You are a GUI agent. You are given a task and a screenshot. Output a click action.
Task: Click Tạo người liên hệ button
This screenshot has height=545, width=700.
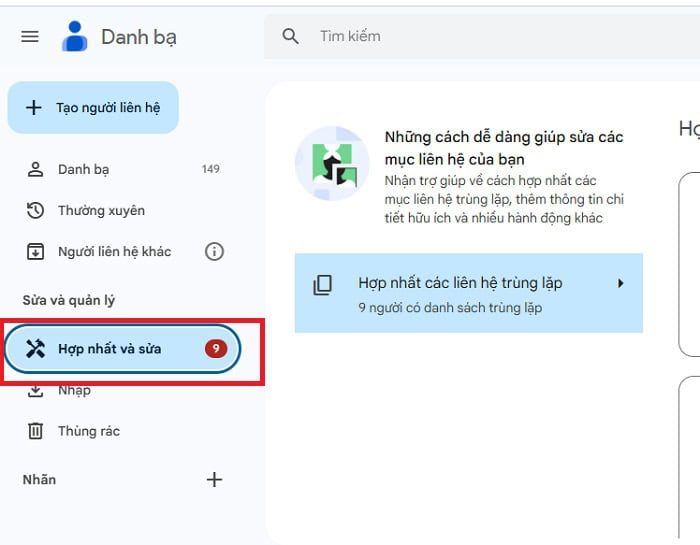pos(93,108)
